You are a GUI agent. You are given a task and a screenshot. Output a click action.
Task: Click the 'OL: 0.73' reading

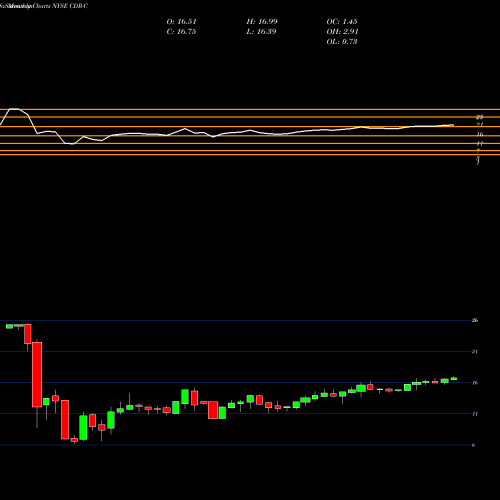(342, 42)
